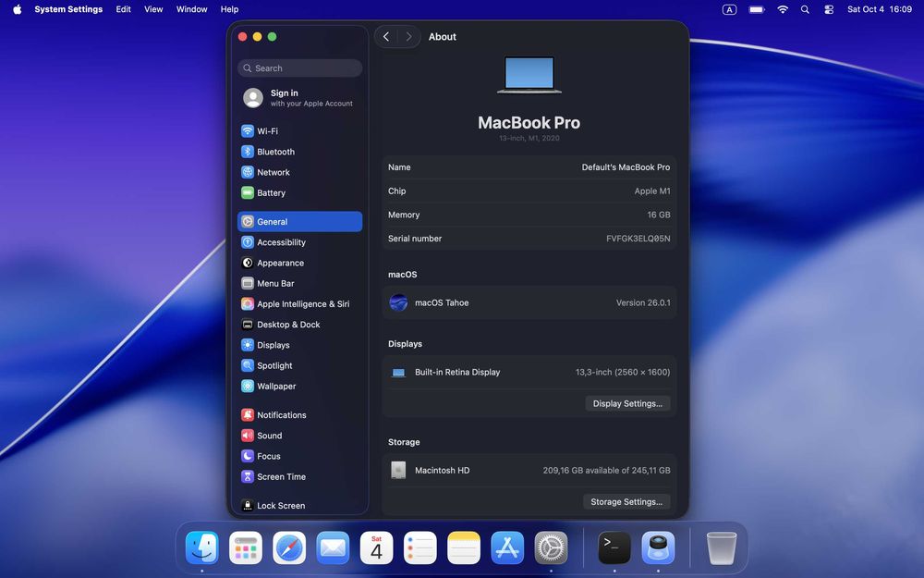
Task: Click the MacBook Pro laptop image
Action: (529, 75)
